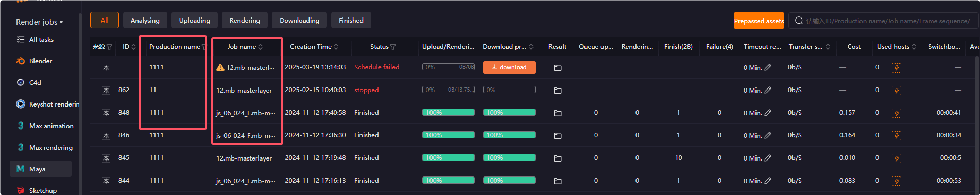Click the Schedule failed status text
This screenshot has width=980, height=195.
[377, 67]
